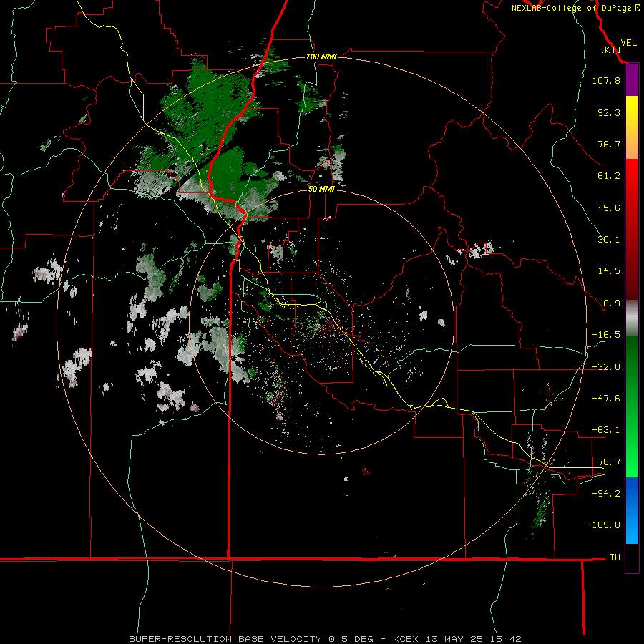644x644 pixels.
Task: Pick the blue segment of the velocity color bar
Action: (632, 510)
